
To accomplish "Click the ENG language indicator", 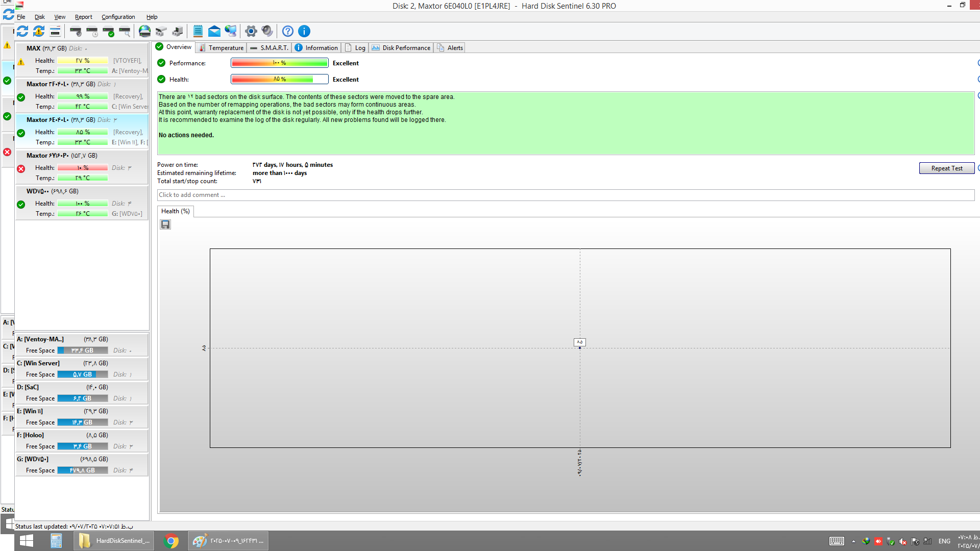I will tap(944, 541).
